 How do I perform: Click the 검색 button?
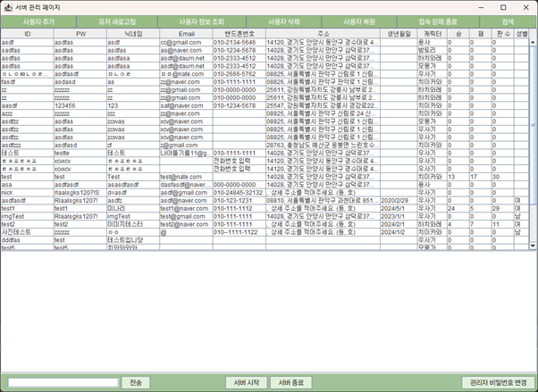507,21
